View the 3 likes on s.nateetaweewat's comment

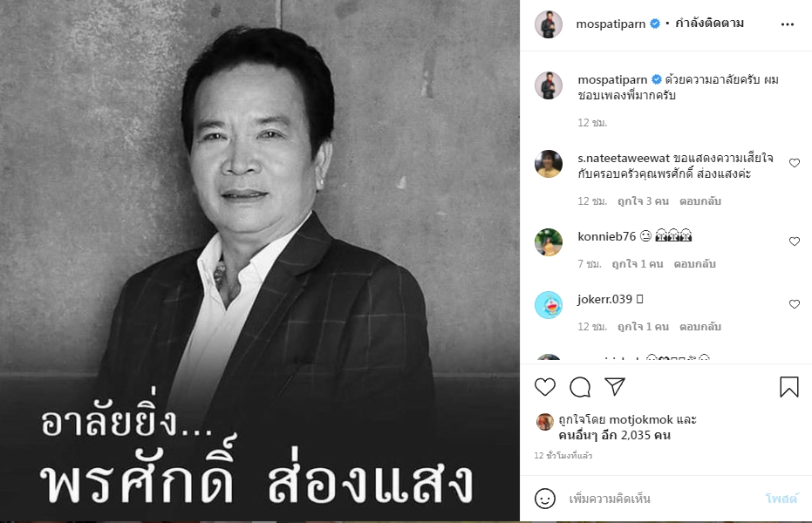coord(643,201)
